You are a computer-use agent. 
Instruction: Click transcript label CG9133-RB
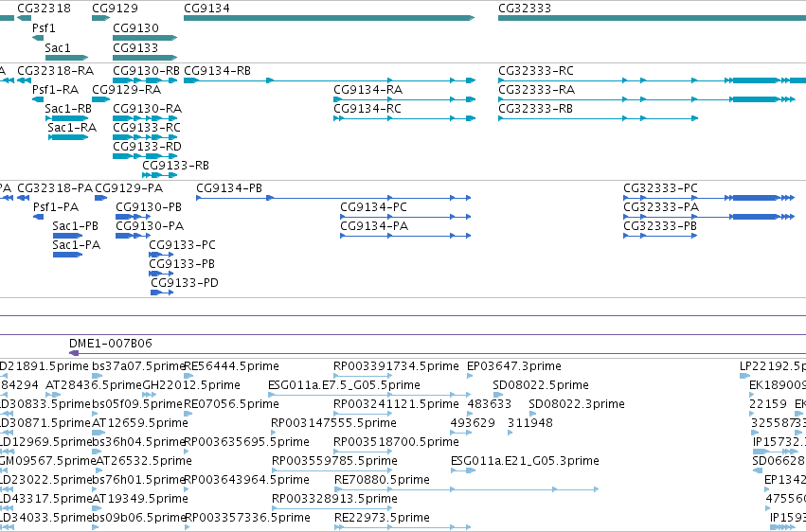coord(176,166)
